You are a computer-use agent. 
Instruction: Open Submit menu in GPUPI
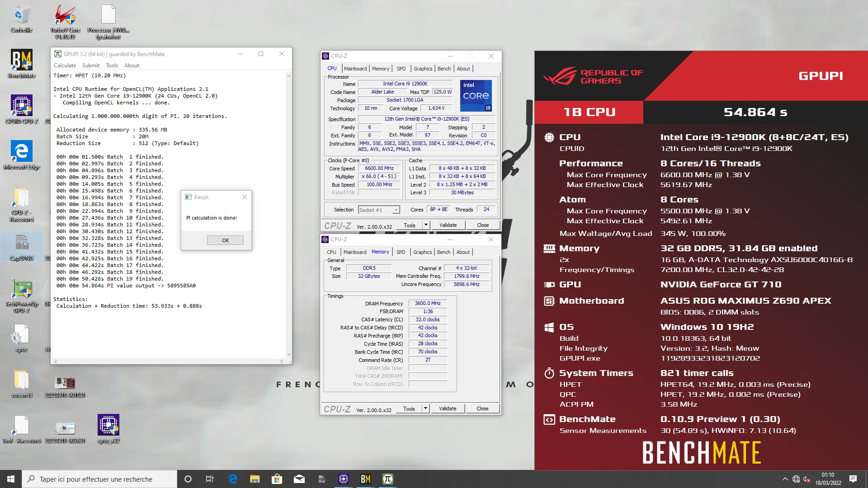91,66
